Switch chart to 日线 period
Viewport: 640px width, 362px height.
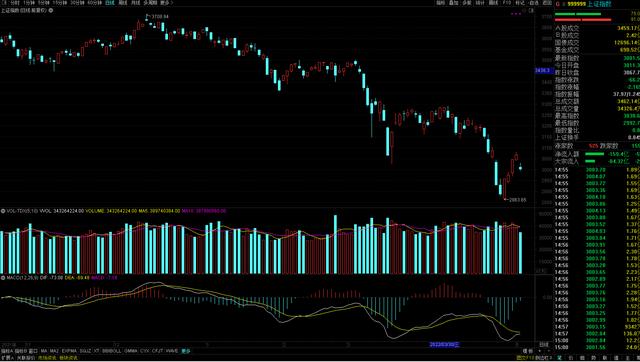[110, 3]
